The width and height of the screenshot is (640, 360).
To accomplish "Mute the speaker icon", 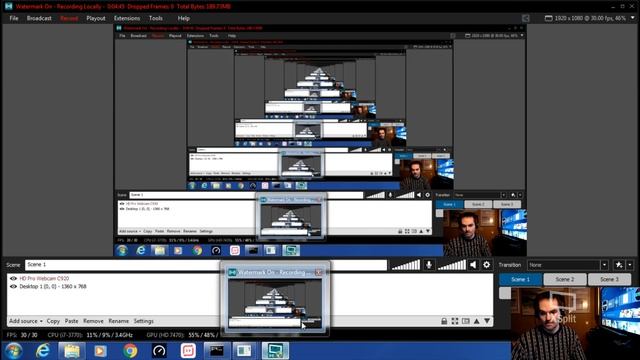I will (x=473, y=265).
